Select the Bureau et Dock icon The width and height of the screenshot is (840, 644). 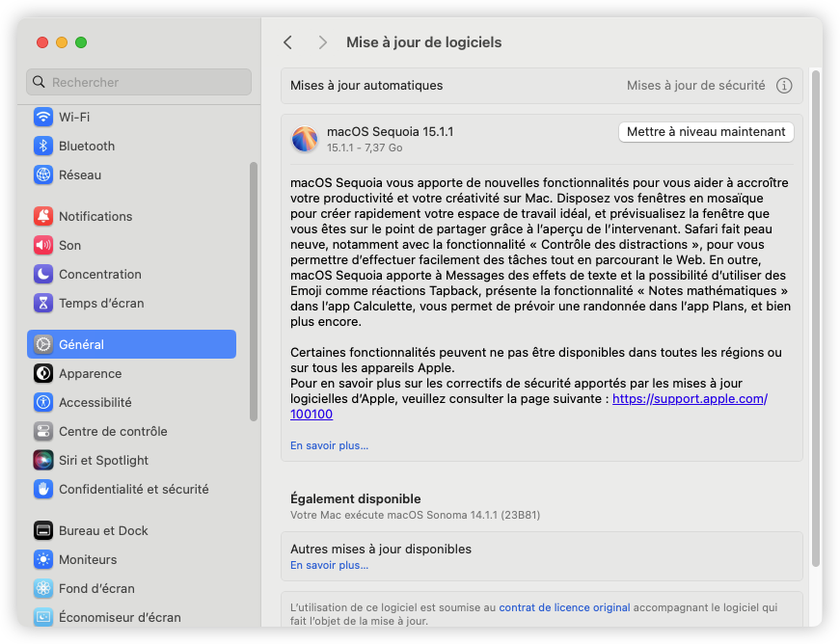tap(43, 530)
